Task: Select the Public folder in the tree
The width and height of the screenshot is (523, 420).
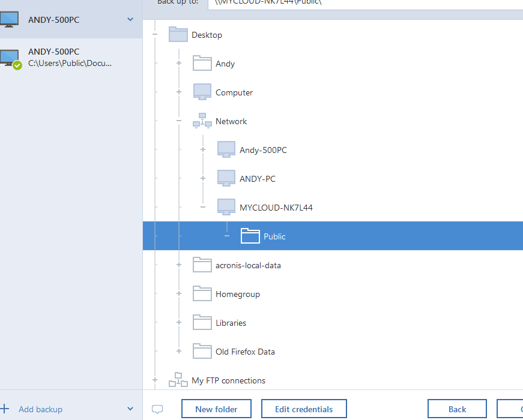Action: [274, 236]
